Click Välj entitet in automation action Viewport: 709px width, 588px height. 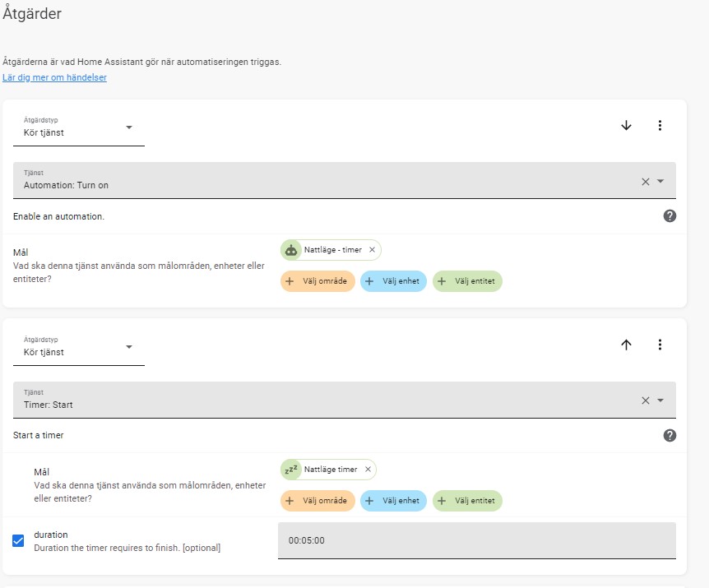(467, 281)
